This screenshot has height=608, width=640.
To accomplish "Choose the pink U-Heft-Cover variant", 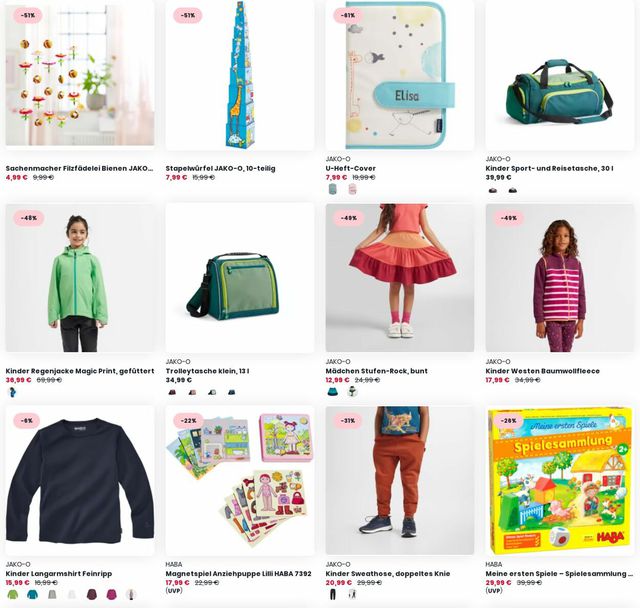I will pyautogui.click(x=352, y=189).
